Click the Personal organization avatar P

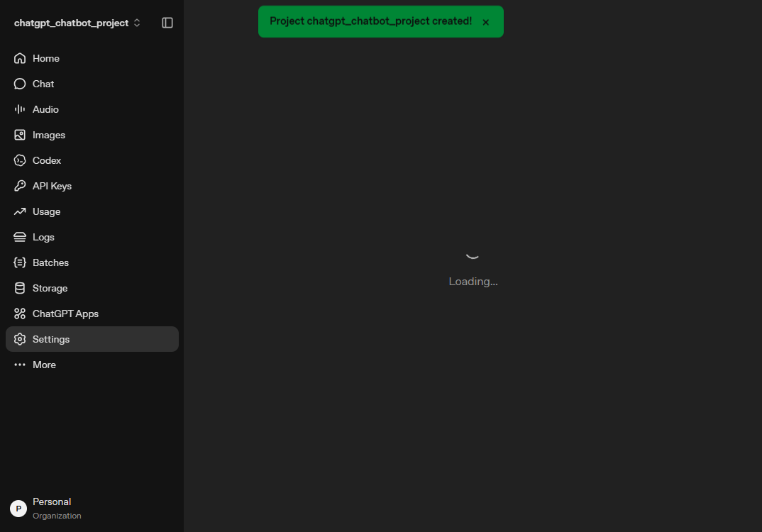coord(18,509)
